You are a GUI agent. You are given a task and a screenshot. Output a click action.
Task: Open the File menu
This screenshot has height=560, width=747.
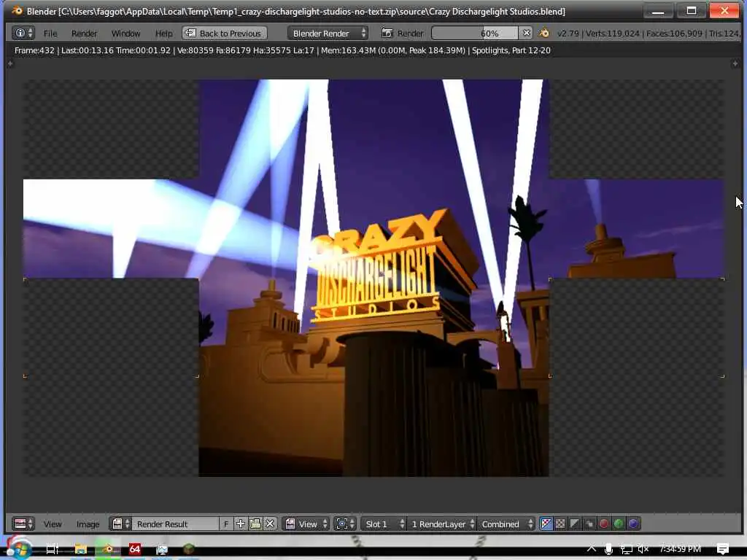coord(50,34)
